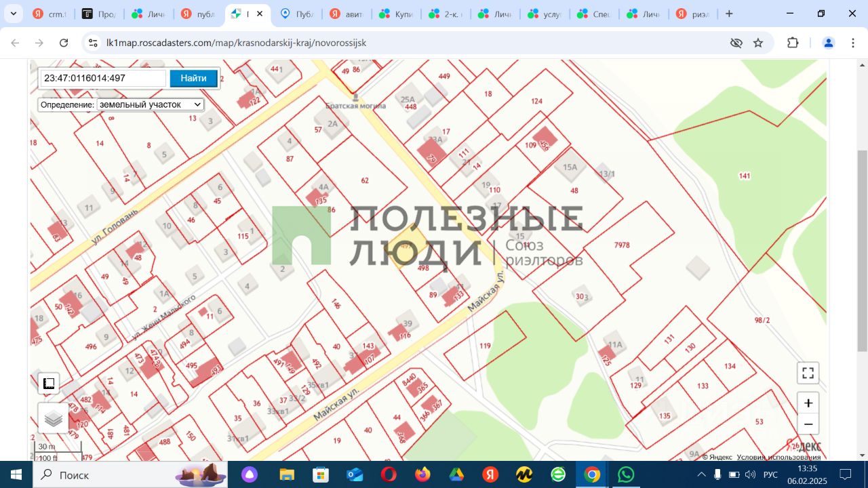The height and width of the screenshot is (488, 868).
Task: Open Firefox from taskbar
Action: [422, 474]
